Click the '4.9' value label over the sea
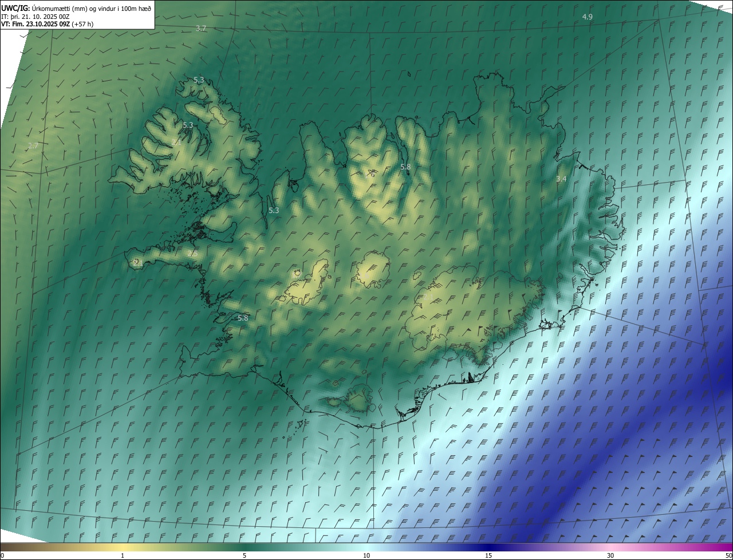 click(588, 17)
